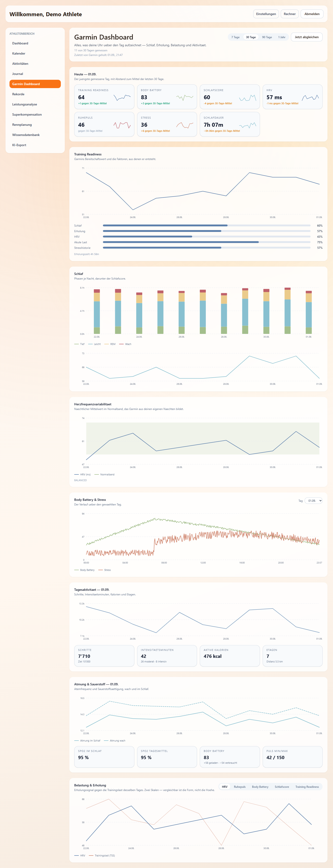Screen dimensions: 333x868
Task: Click the HRV factor progress bar
Action: (x=207, y=237)
